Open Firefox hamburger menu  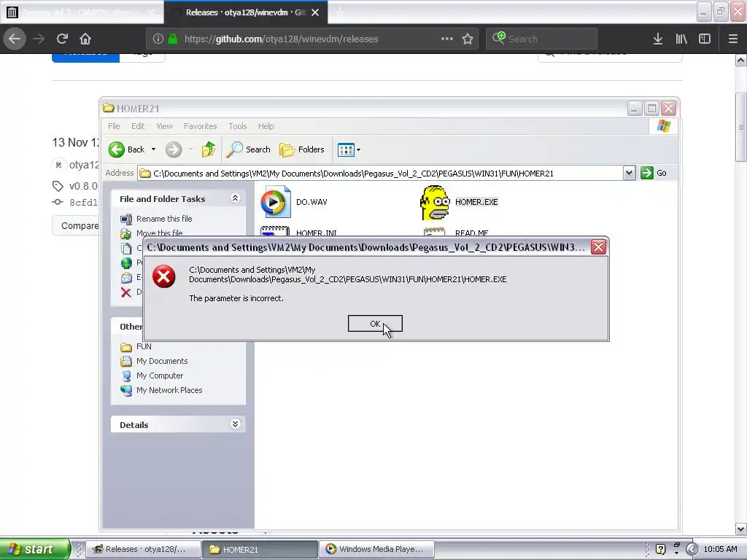click(x=732, y=39)
